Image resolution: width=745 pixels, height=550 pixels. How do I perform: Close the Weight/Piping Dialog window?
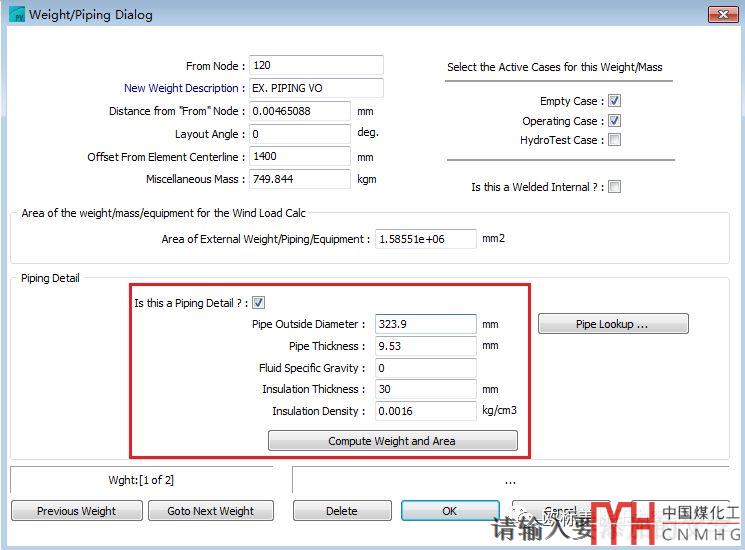coord(723,14)
